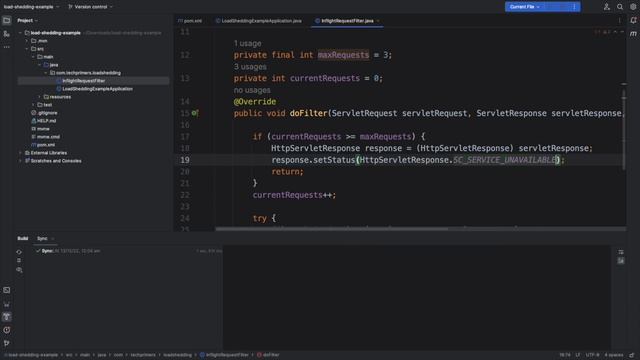Click the Search Everywhere magnifier icon
This screenshot has height=360, width=640.
(620, 7)
